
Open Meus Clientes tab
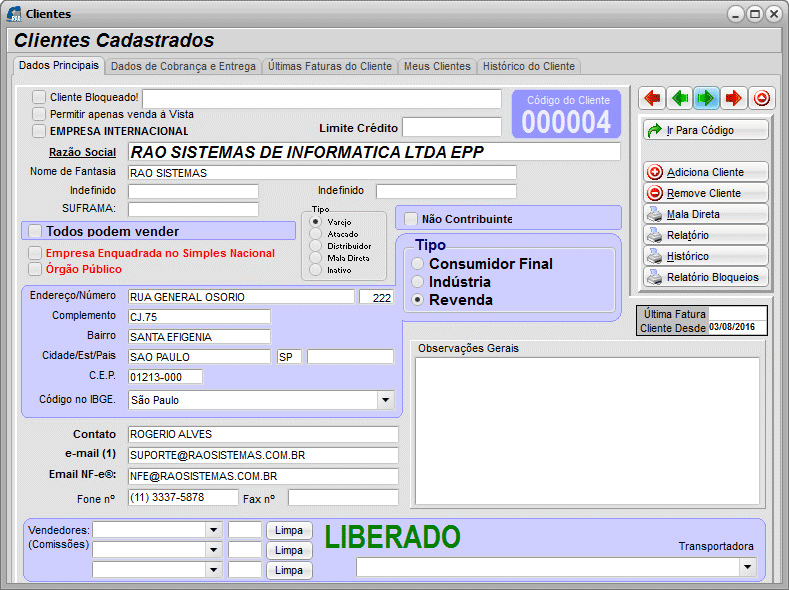(437, 66)
